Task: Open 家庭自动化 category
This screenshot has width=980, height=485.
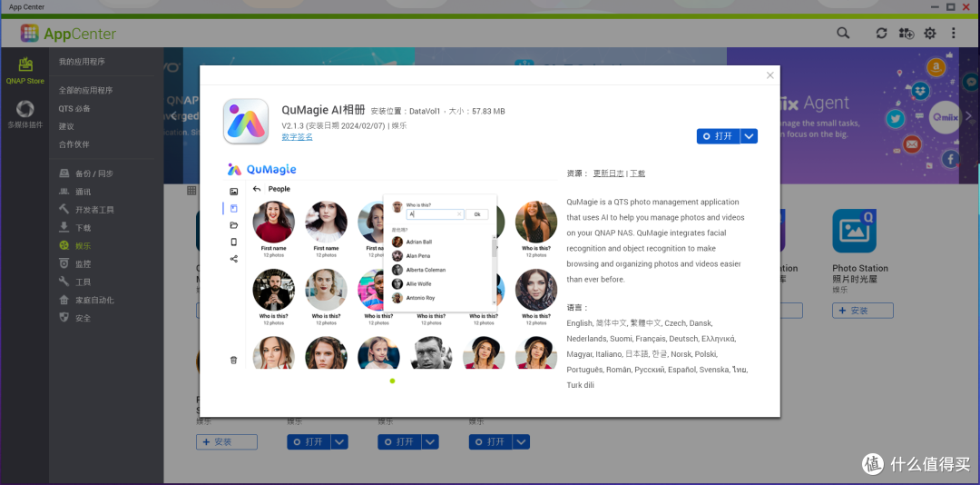Action: click(x=86, y=300)
